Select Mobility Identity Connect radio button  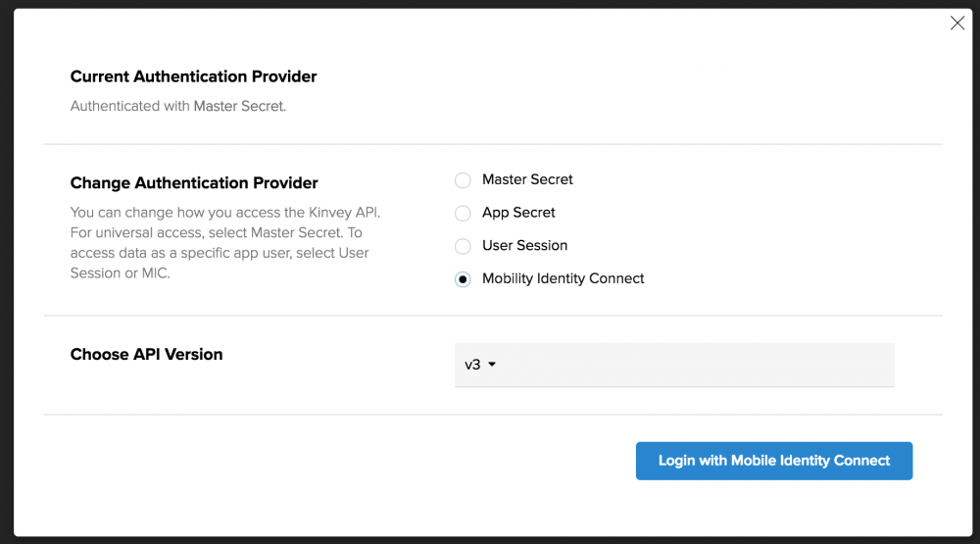tap(463, 279)
